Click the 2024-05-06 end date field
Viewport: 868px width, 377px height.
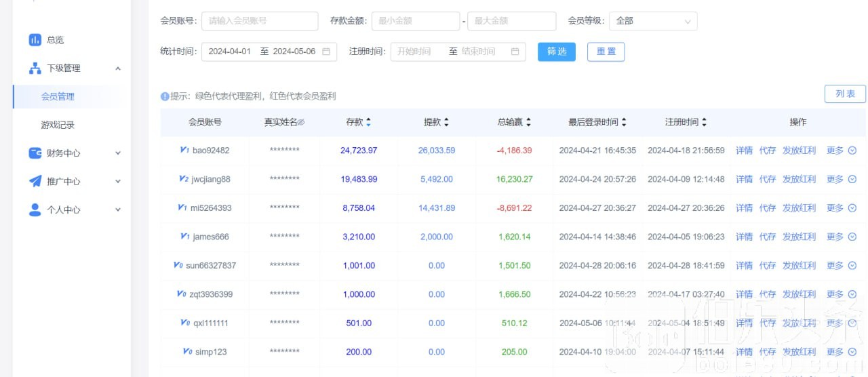pyautogui.click(x=294, y=52)
